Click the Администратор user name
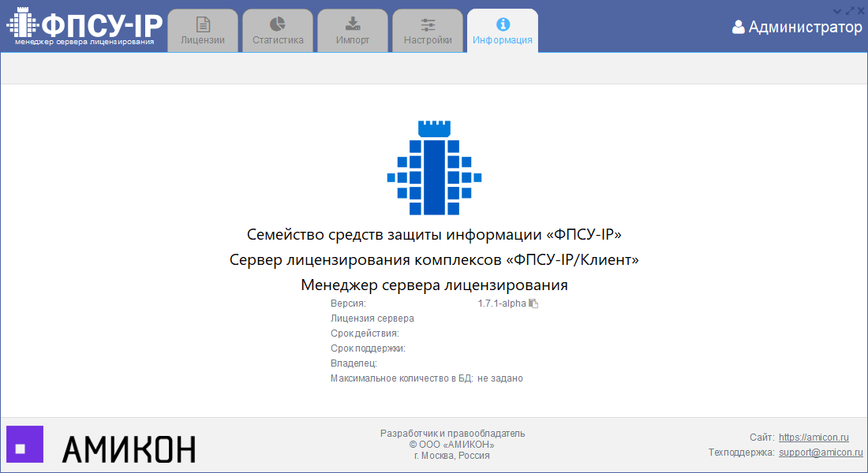The image size is (868, 473). pyautogui.click(x=805, y=28)
